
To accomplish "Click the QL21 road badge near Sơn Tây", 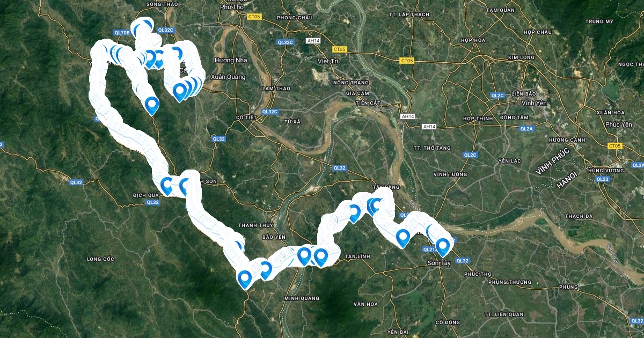I will tap(429, 249).
